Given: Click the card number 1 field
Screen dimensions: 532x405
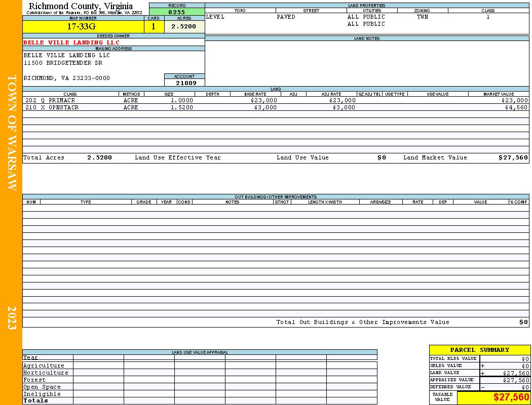Looking at the screenshot, I should click(154, 26).
